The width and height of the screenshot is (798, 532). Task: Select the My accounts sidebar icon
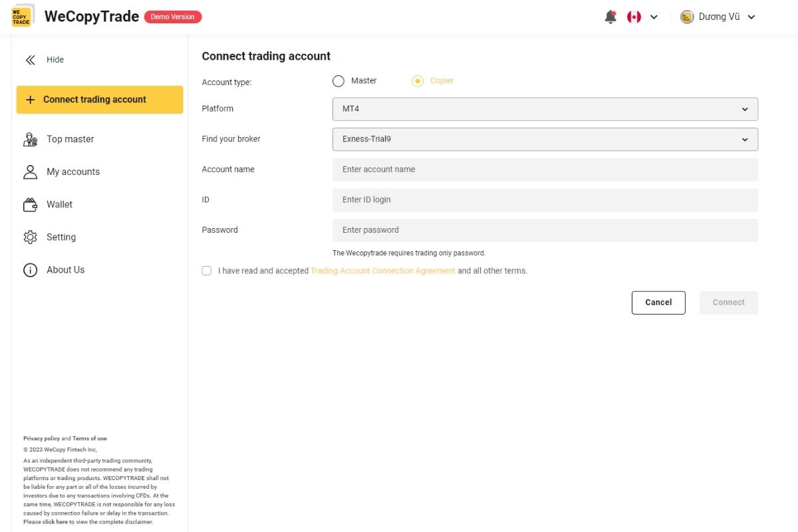[x=30, y=172]
